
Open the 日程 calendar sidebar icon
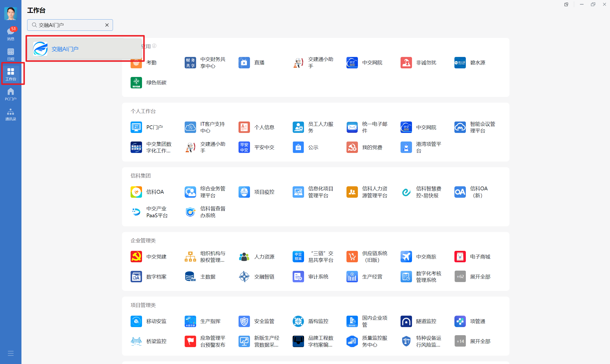click(x=10, y=54)
